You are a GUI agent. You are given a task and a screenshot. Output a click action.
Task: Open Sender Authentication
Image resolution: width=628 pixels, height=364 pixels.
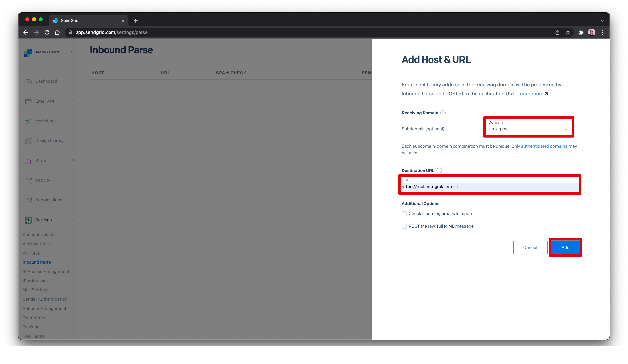click(x=45, y=299)
